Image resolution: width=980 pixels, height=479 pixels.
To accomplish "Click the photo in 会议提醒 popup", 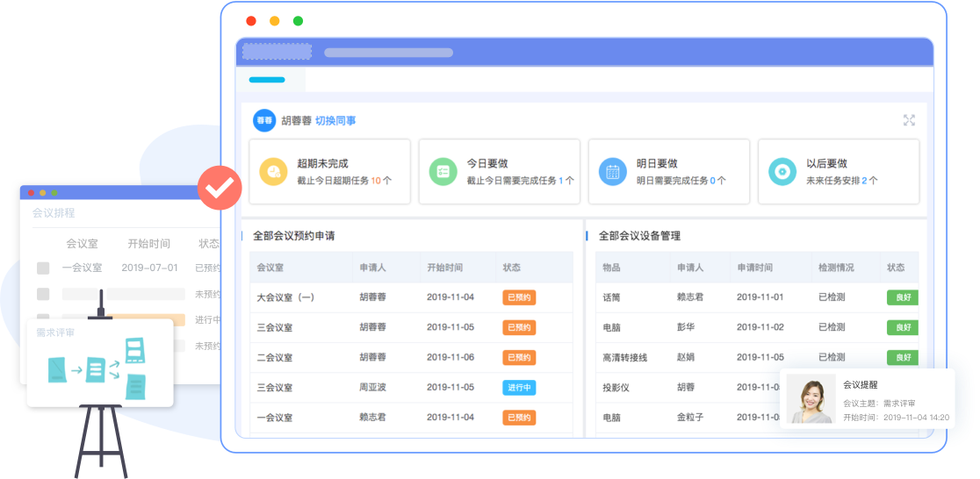I will click(811, 398).
